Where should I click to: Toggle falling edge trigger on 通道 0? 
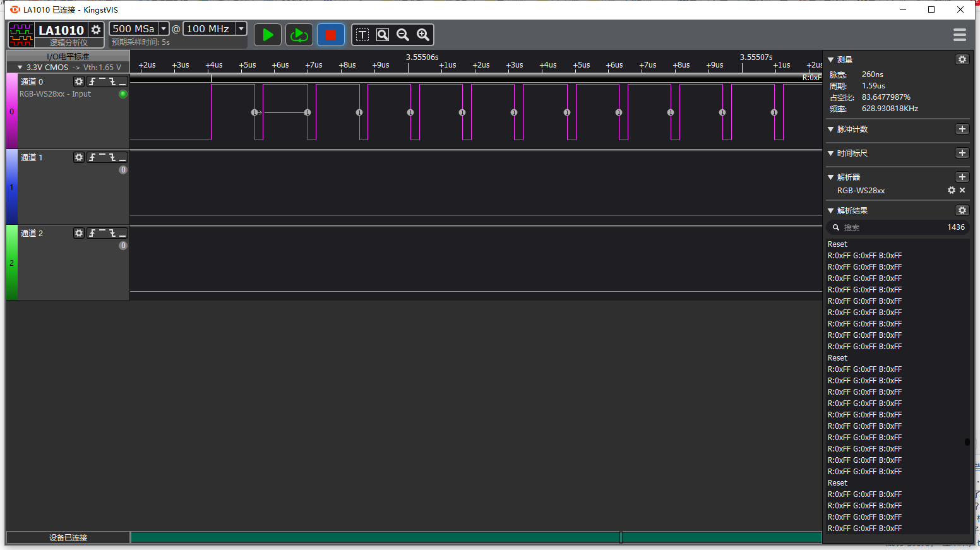click(x=112, y=81)
